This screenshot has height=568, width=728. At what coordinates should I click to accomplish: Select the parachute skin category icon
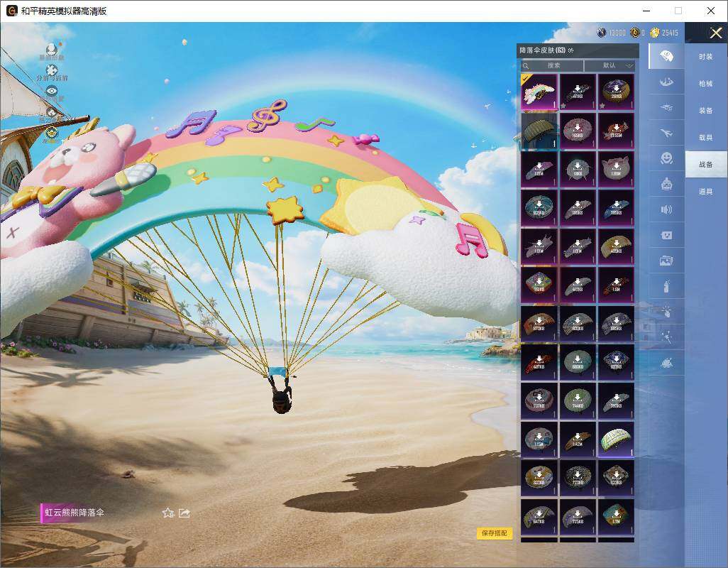(666, 56)
